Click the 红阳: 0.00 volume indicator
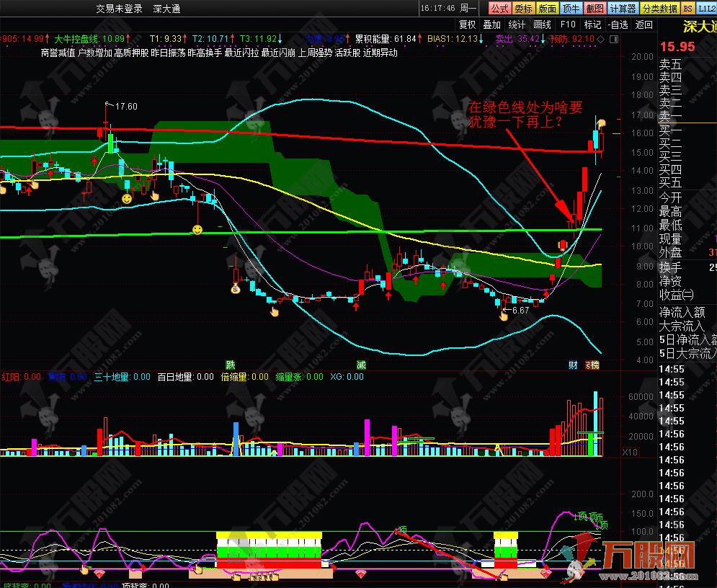 click(22, 377)
